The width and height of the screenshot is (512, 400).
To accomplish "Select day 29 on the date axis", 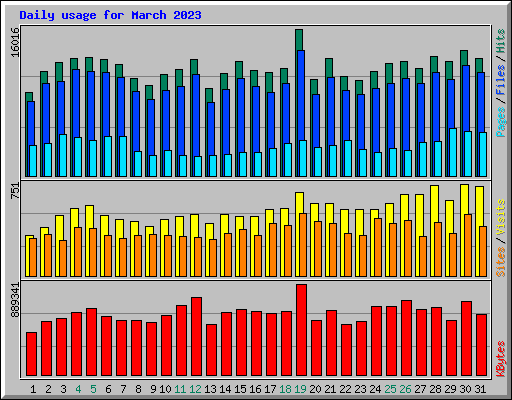I will (450, 389).
